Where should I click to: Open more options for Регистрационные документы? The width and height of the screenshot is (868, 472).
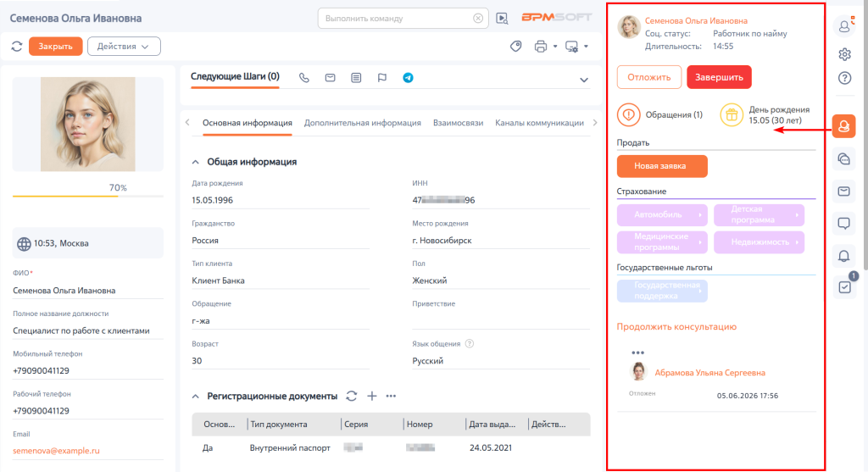pyautogui.click(x=391, y=397)
